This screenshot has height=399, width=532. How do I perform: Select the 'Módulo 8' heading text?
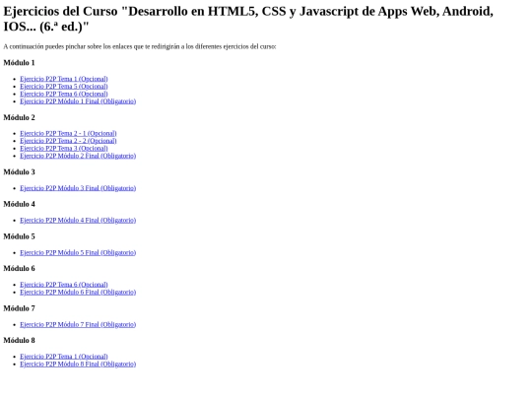(20, 340)
